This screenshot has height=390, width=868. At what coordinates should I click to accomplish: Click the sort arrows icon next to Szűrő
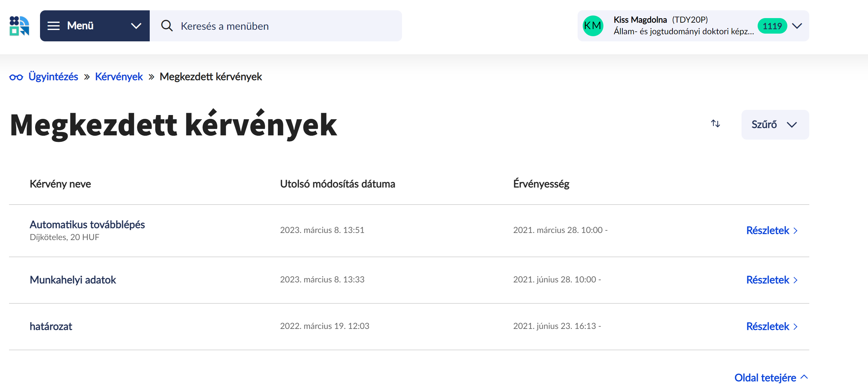[x=715, y=124]
